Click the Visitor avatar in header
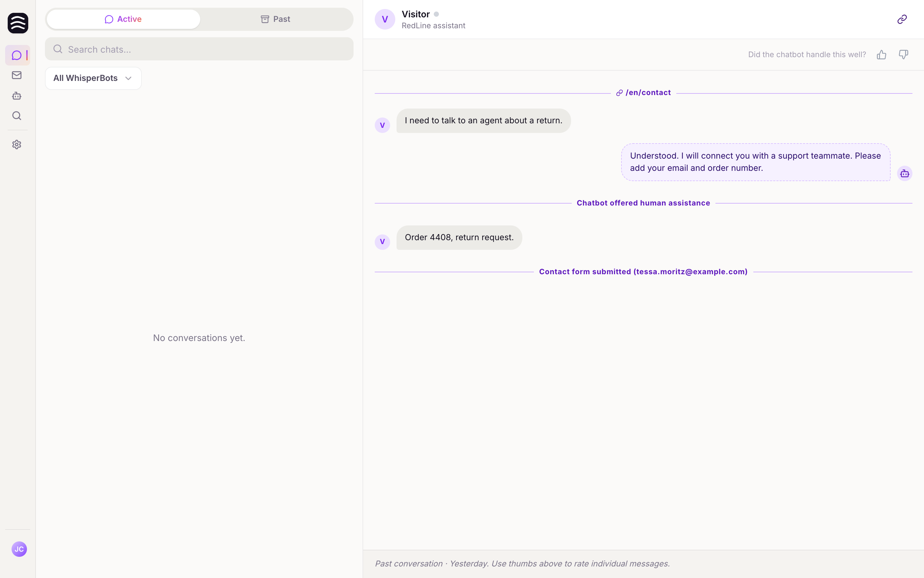Screen dimensions: 924x578 tap(385, 19)
